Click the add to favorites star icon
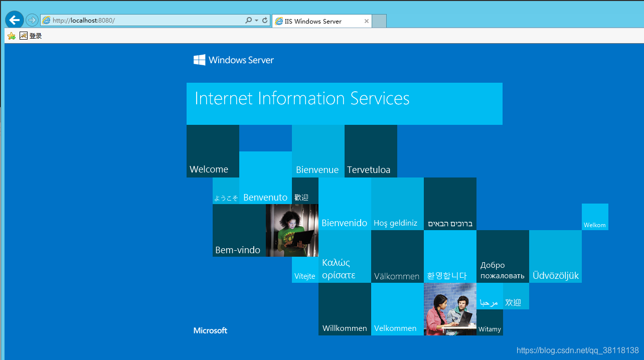Image resolution: width=644 pixels, height=360 pixels. tap(12, 36)
